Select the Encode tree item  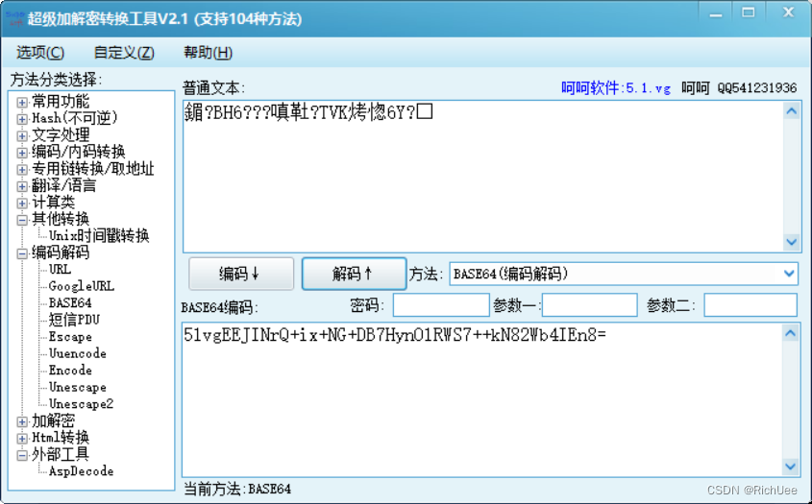(70, 371)
